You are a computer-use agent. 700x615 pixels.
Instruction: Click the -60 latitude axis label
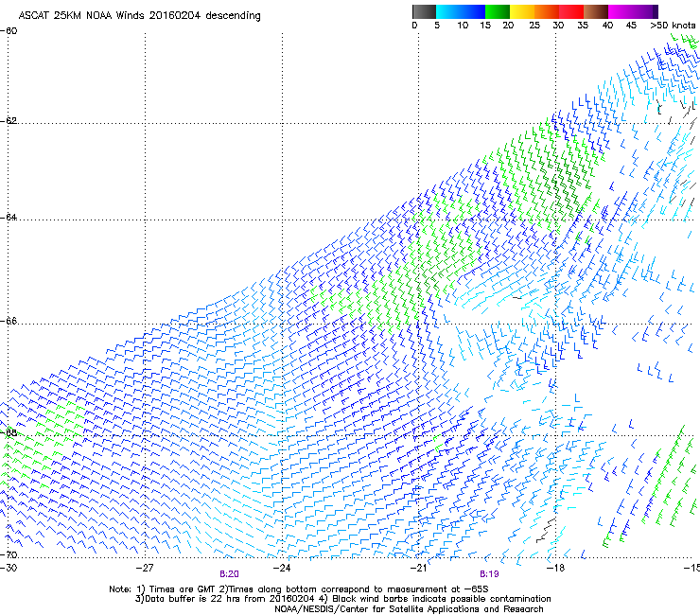(9, 31)
